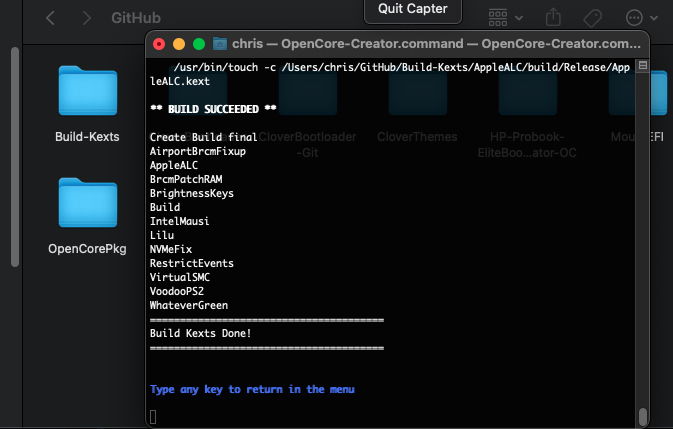Expand the More actions dropdown chevron
673x429 pixels.
point(654,18)
